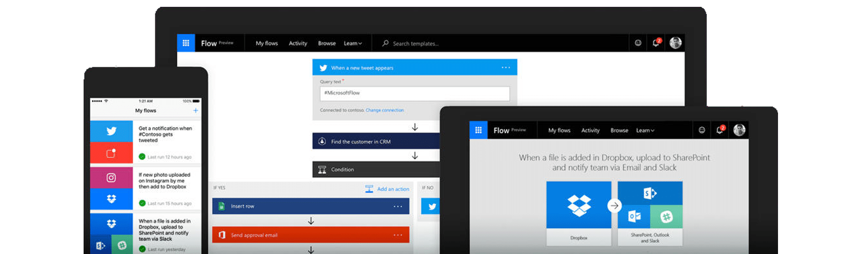
Task: Click the Office icon on Send approval email
Action: [x=222, y=235]
